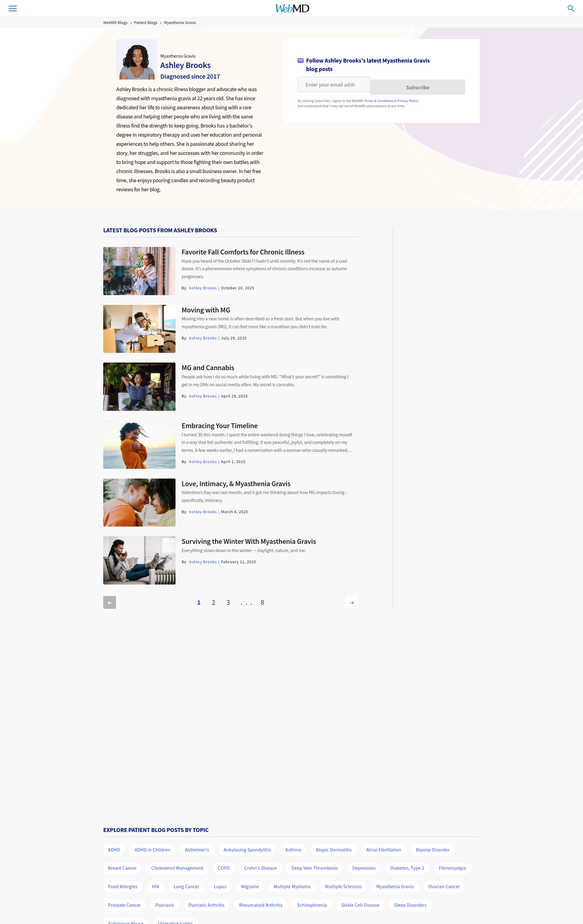Screen dimensions: 583x924
Task: Click Moving with MG thumbnail
Action: (x=139, y=329)
